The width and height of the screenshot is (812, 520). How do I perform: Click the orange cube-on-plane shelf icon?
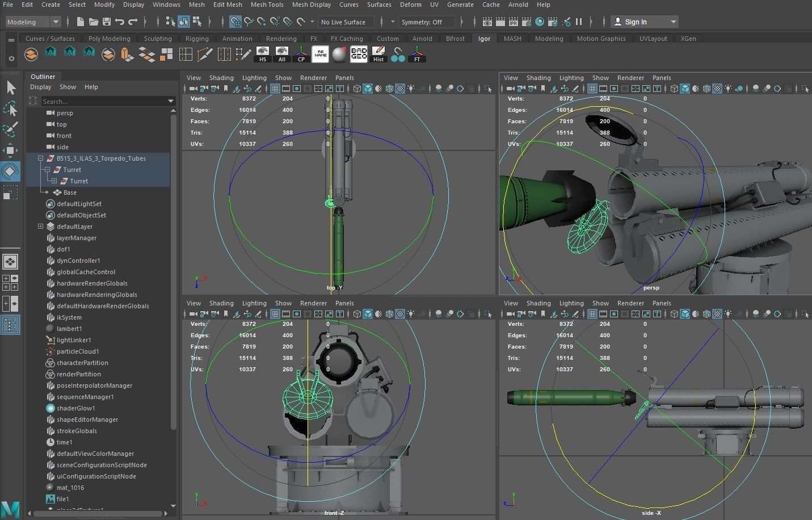pos(127,54)
